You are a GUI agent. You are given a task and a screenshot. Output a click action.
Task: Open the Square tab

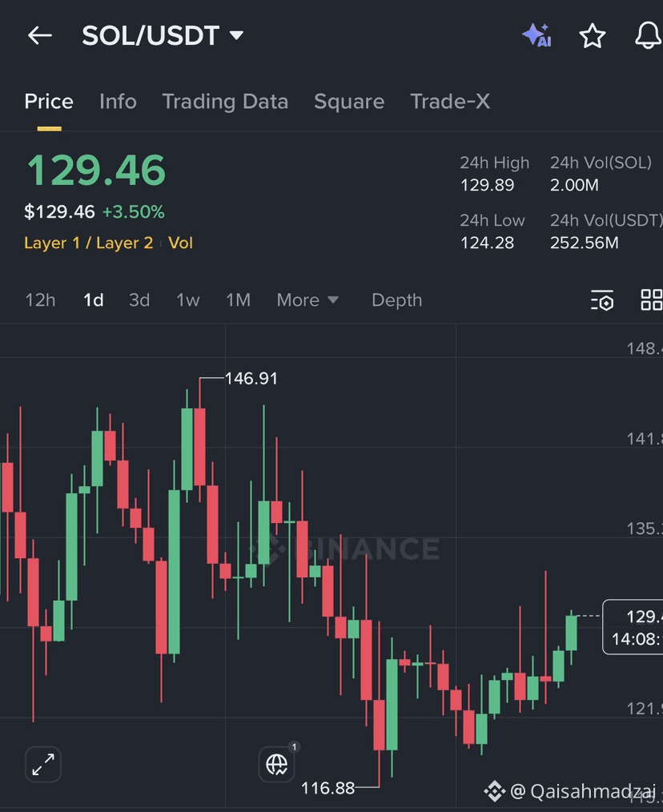click(x=349, y=102)
